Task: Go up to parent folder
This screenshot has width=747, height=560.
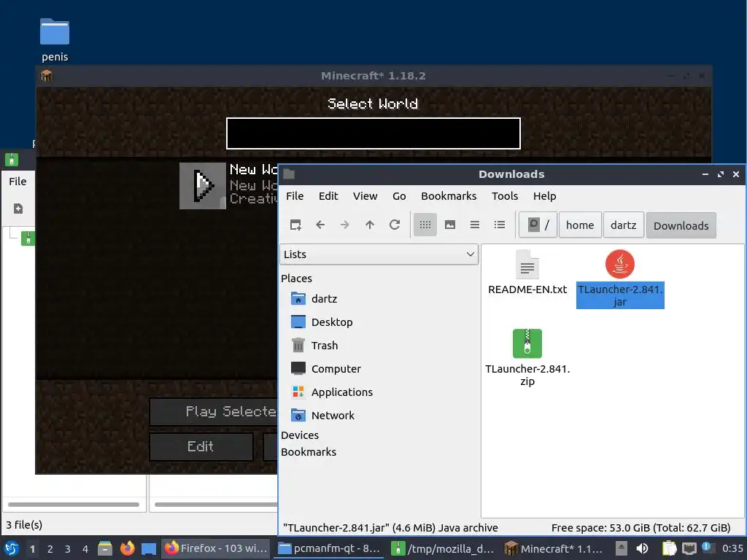Action: [370, 225]
